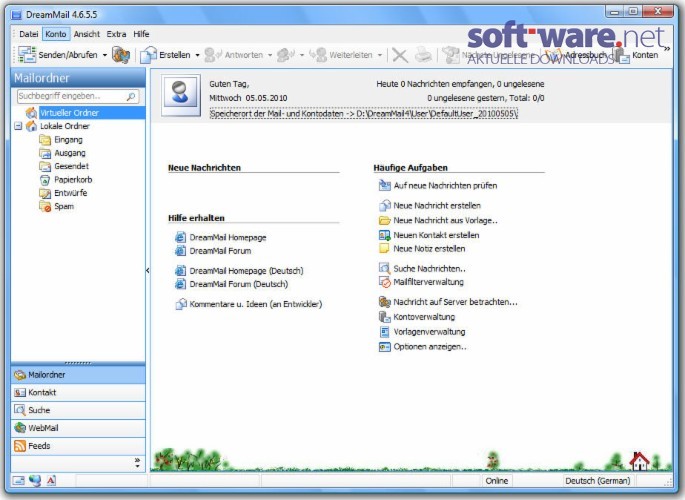Click the Erstellen new message icon

tap(149, 55)
